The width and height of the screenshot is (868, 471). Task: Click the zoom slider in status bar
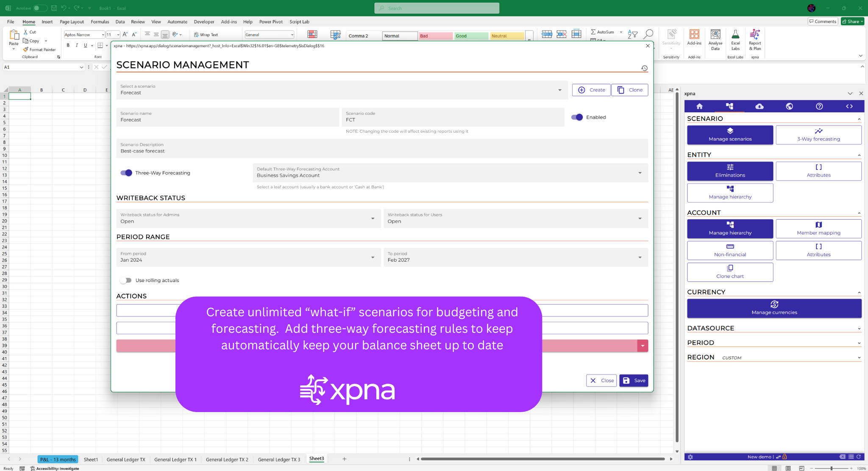(832, 468)
